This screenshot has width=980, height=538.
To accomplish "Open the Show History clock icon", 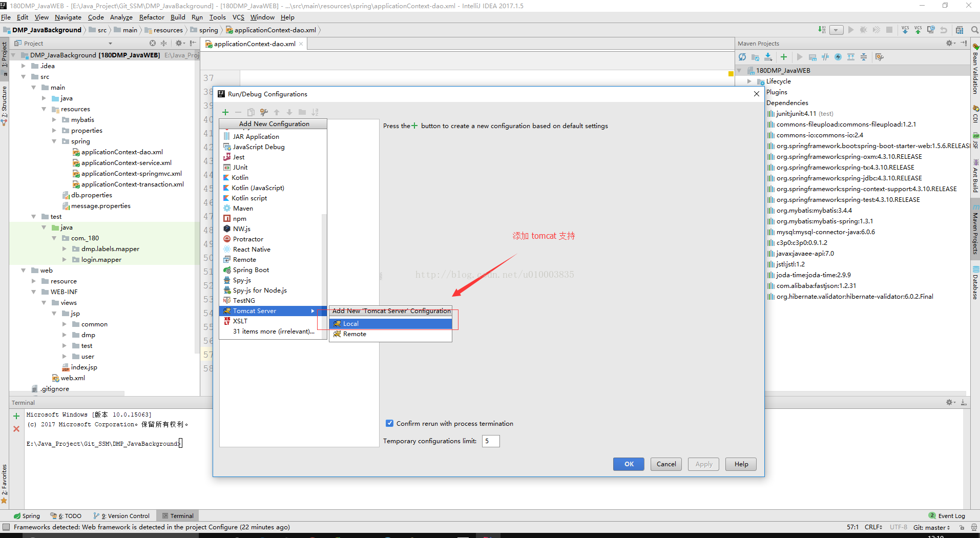I will coord(931,30).
